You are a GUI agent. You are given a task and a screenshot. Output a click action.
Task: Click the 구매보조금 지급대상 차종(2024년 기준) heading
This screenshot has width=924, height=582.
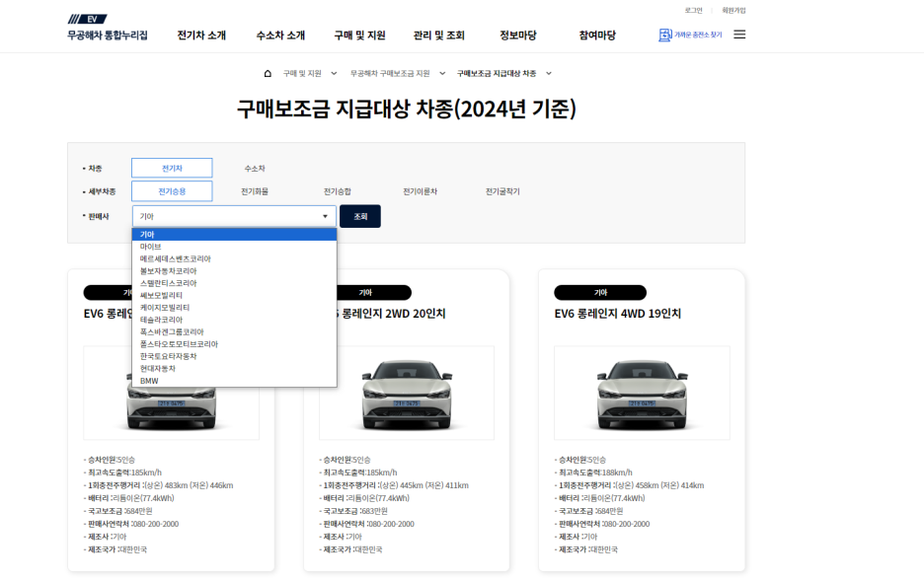pos(406,109)
